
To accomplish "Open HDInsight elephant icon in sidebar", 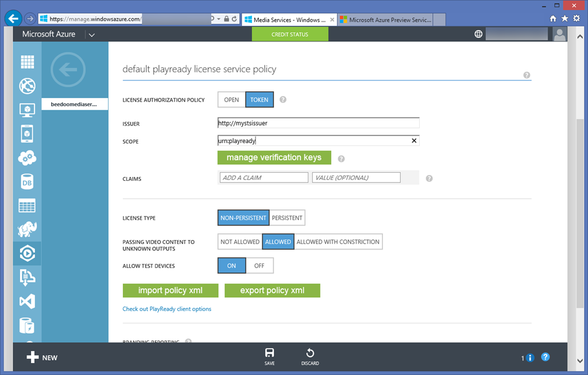I will [27, 230].
